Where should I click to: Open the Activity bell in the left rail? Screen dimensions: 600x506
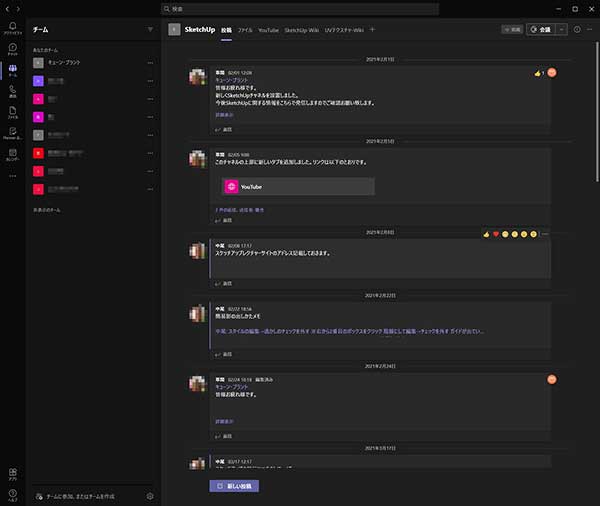[13, 28]
